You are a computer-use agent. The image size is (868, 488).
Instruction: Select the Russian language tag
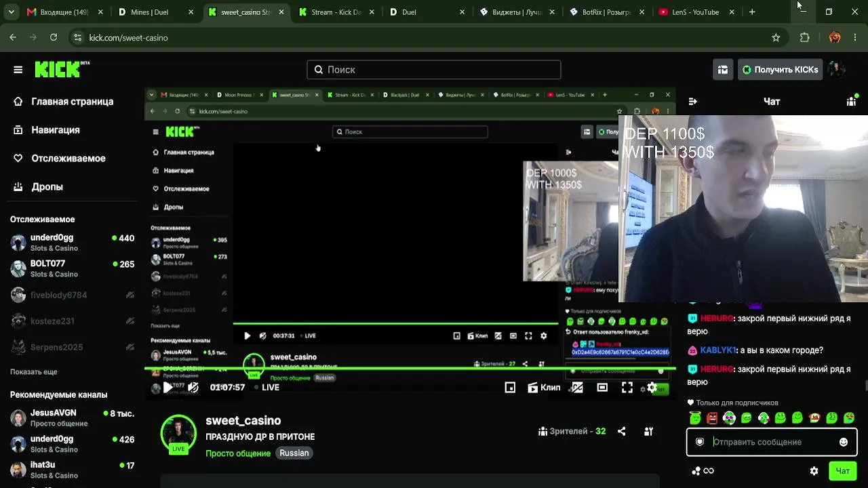294,453
